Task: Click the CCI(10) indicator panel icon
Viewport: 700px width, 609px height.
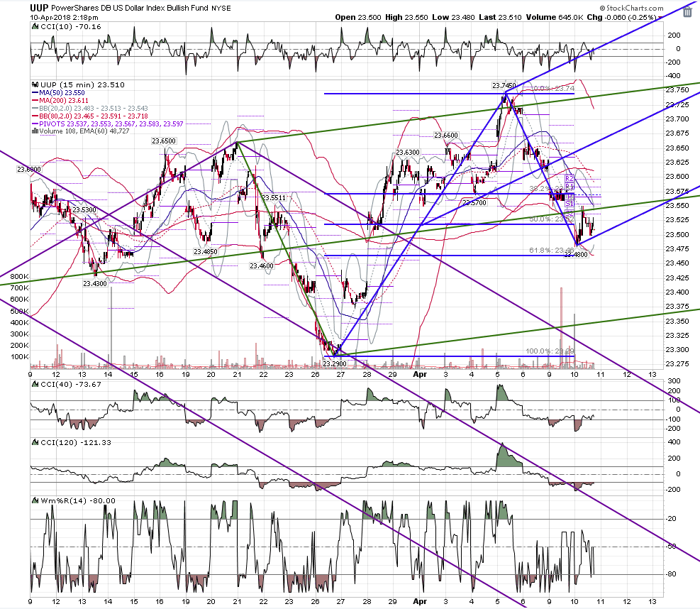Action: 35,27
